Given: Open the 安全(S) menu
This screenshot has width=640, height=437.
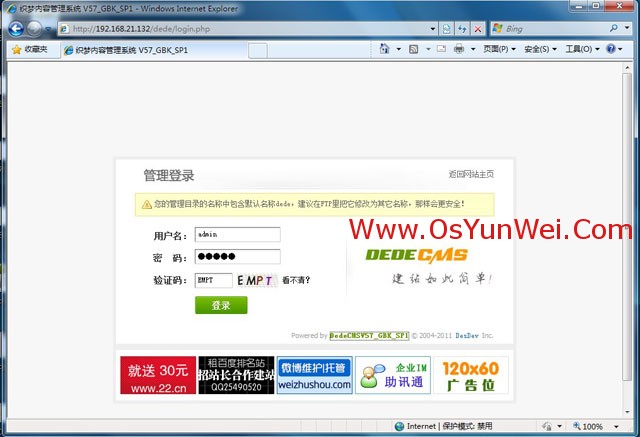Looking at the screenshot, I should coord(540,49).
